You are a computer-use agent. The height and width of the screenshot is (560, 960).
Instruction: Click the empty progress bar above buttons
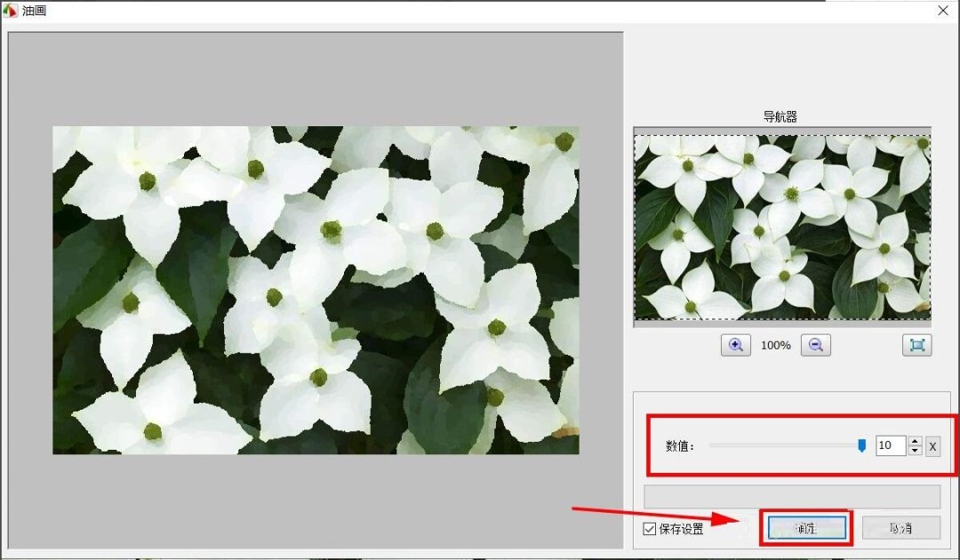[x=792, y=496]
